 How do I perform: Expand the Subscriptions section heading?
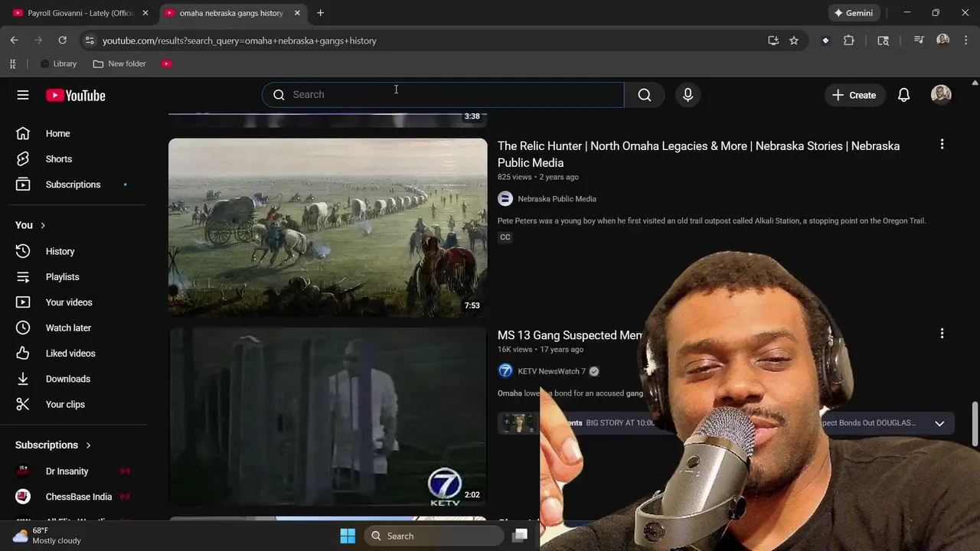click(53, 445)
